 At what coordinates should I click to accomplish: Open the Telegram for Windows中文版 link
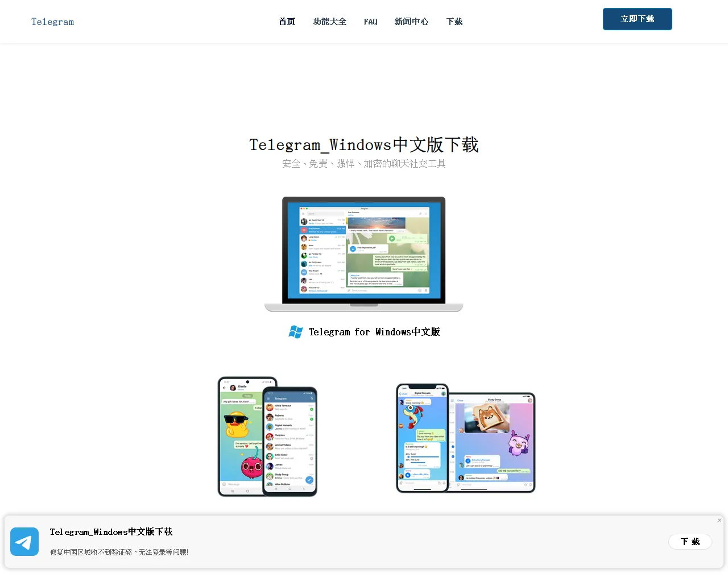click(x=374, y=332)
